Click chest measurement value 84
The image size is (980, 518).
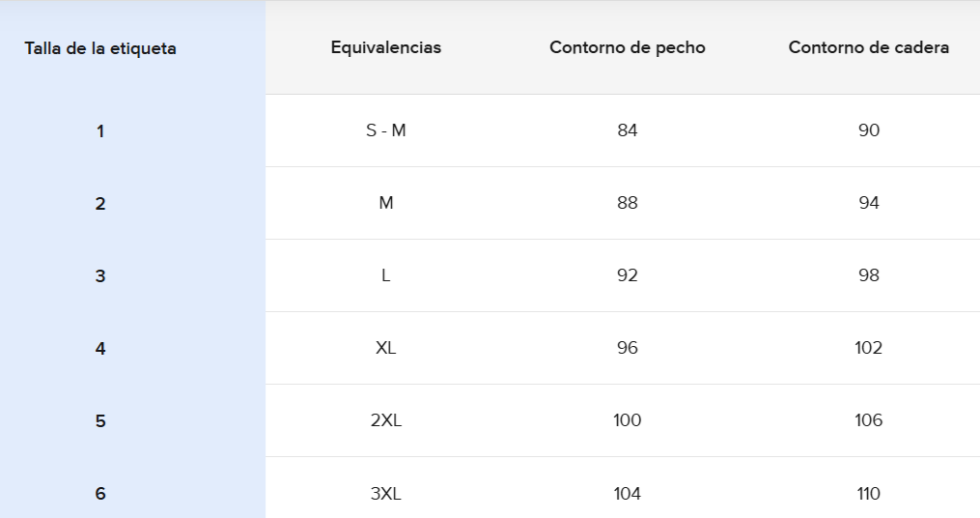627,130
